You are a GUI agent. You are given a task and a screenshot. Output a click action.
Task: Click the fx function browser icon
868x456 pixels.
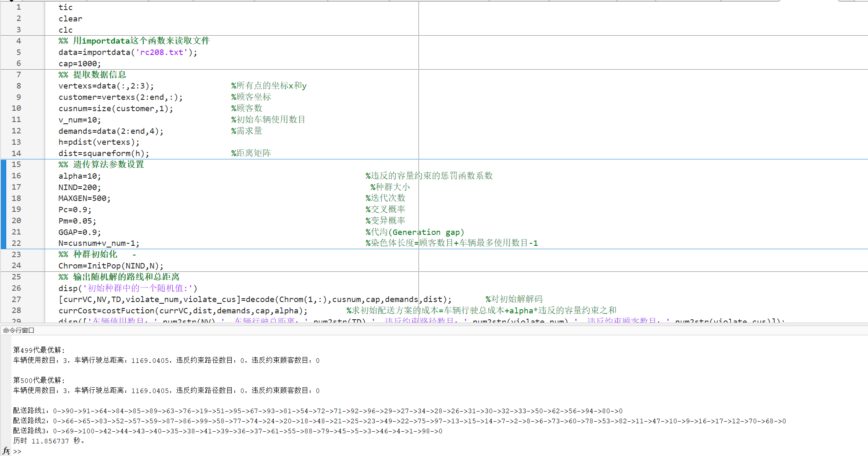coord(6,451)
